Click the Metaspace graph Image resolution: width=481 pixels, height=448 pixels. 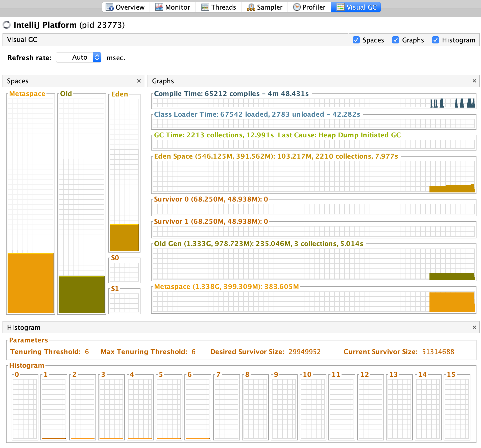314,302
